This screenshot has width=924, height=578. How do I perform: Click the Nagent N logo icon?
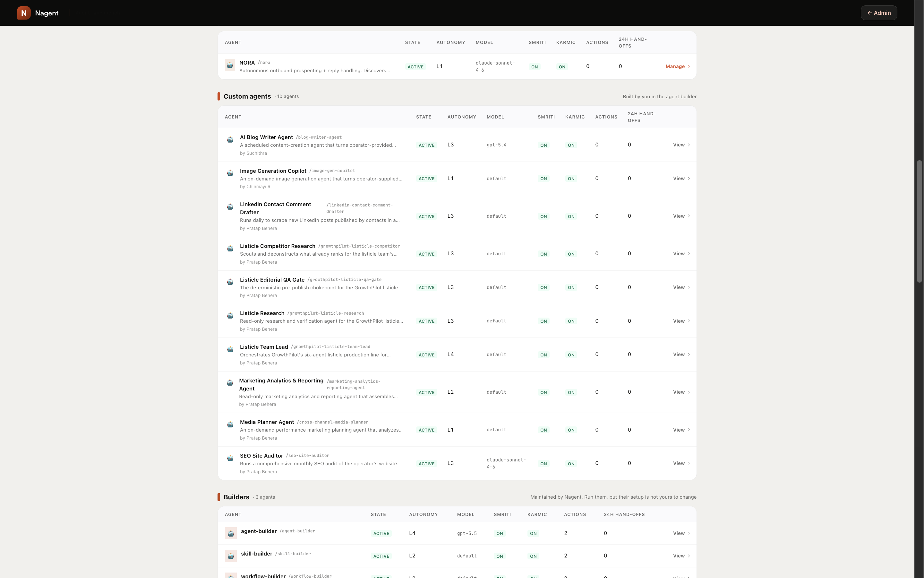coord(24,13)
